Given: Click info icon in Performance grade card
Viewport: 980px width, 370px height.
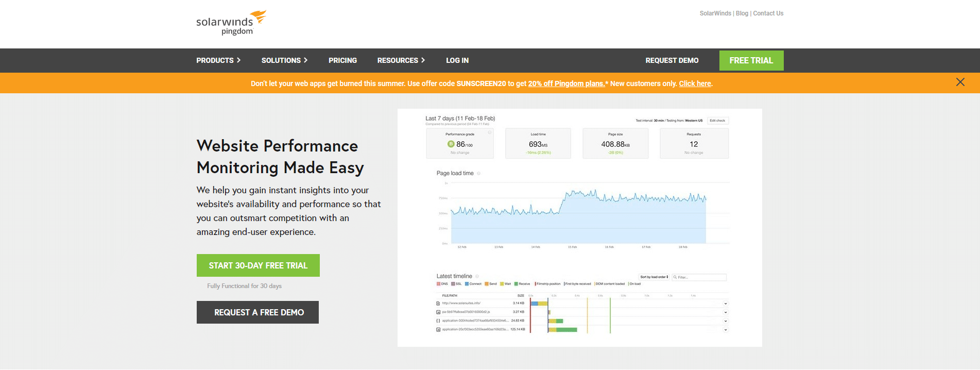Looking at the screenshot, I should 489,132.
